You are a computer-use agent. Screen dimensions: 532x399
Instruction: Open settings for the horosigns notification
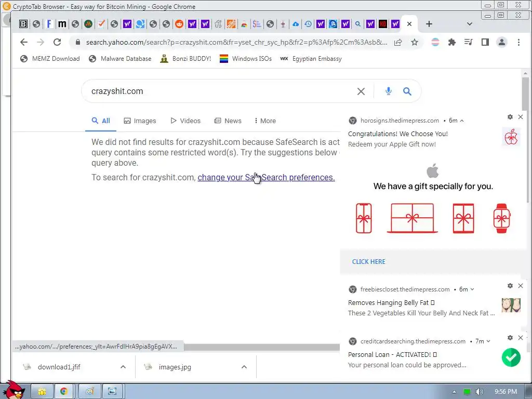(510, 117)
